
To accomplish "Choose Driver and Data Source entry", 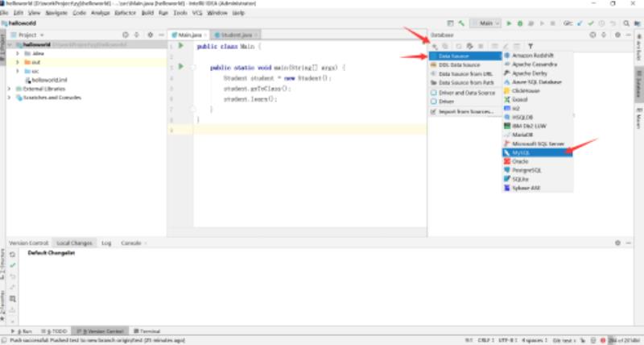I will click(x=465, y=93).
